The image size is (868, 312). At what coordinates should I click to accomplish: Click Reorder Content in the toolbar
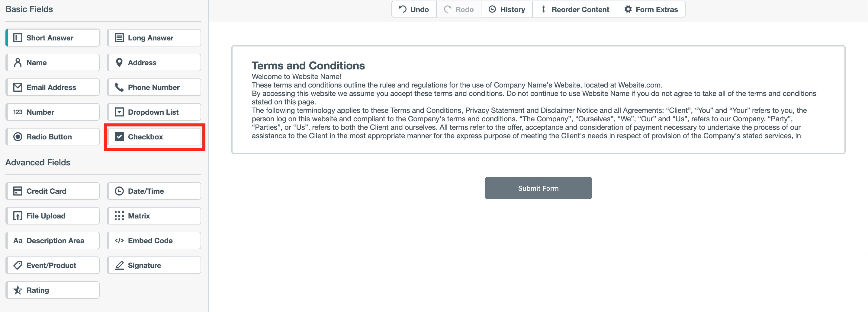point(574,9)
